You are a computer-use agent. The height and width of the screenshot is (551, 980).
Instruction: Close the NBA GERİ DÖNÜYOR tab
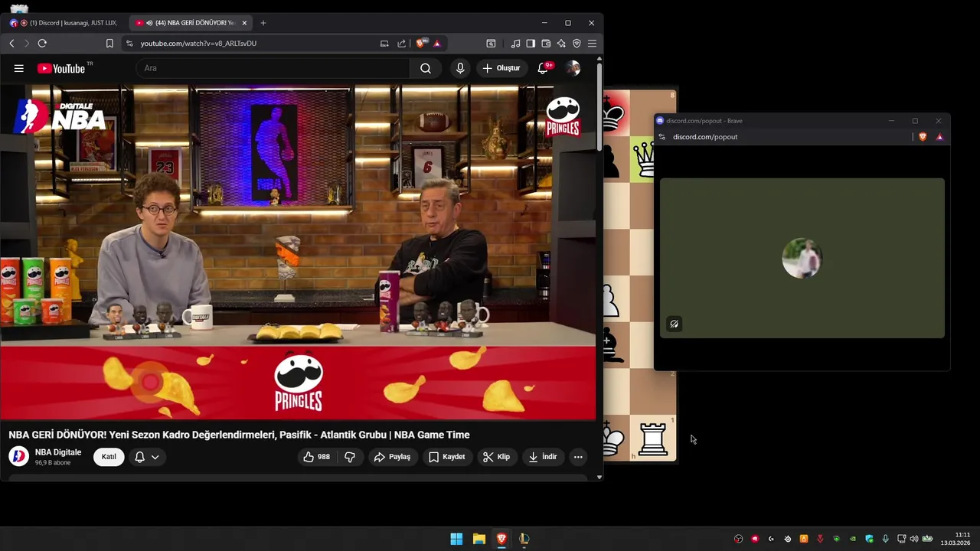pyautogui.click(x=244, y=23)
